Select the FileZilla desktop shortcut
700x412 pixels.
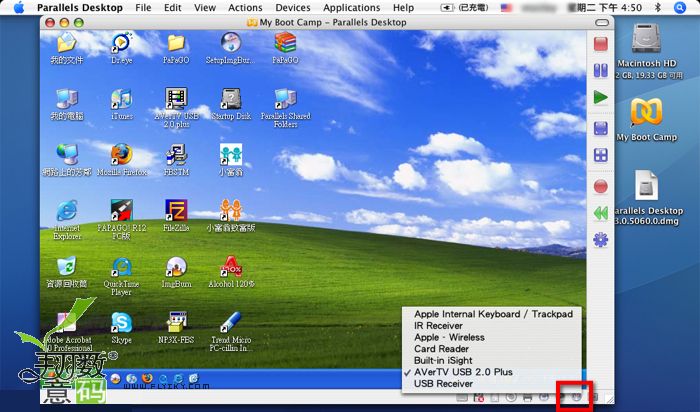176,216
